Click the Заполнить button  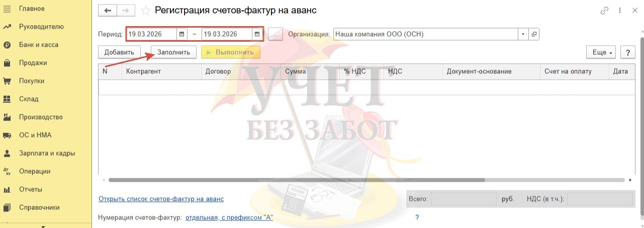173,52
